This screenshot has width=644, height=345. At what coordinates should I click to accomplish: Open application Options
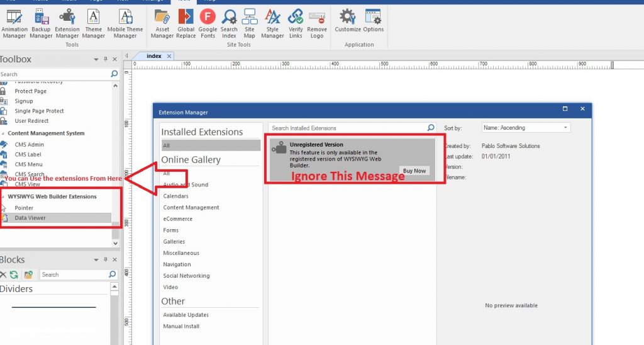point(374,21)
